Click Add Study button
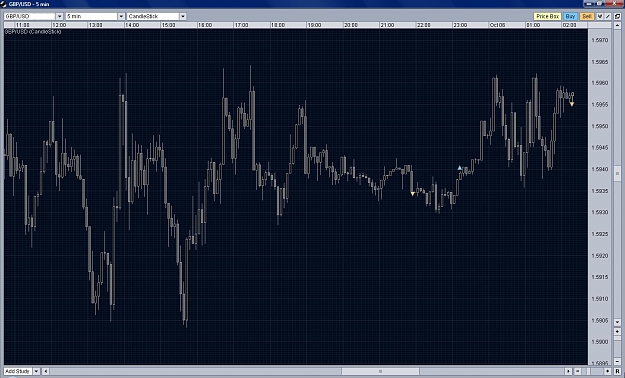625x378 pixels. [18, 371]
